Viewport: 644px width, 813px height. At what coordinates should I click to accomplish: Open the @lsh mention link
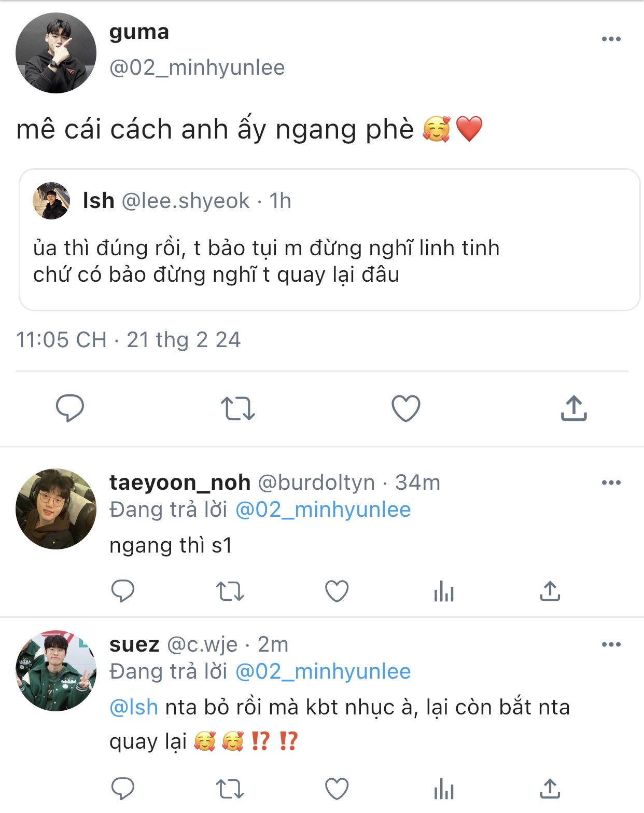pyautogui.click(x=134, y=707)
